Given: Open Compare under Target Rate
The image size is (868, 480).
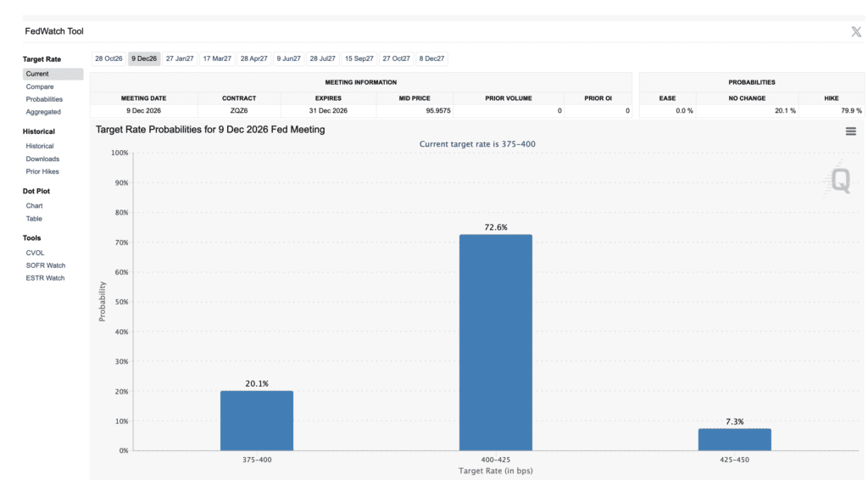Looking at the screenshot, I should coord(40,87).
